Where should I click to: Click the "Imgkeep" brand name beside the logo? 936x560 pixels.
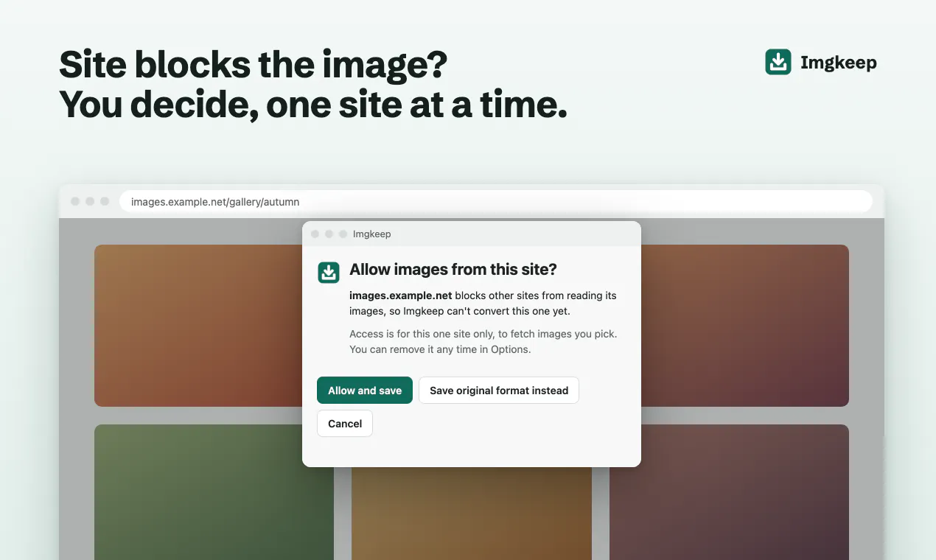tap(839, 63)
